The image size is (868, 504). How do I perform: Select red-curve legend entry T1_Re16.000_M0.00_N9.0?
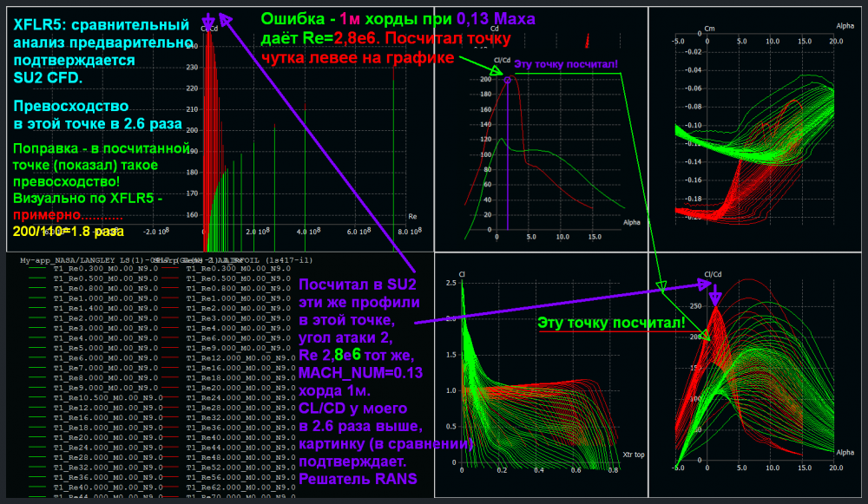[240, 368]
